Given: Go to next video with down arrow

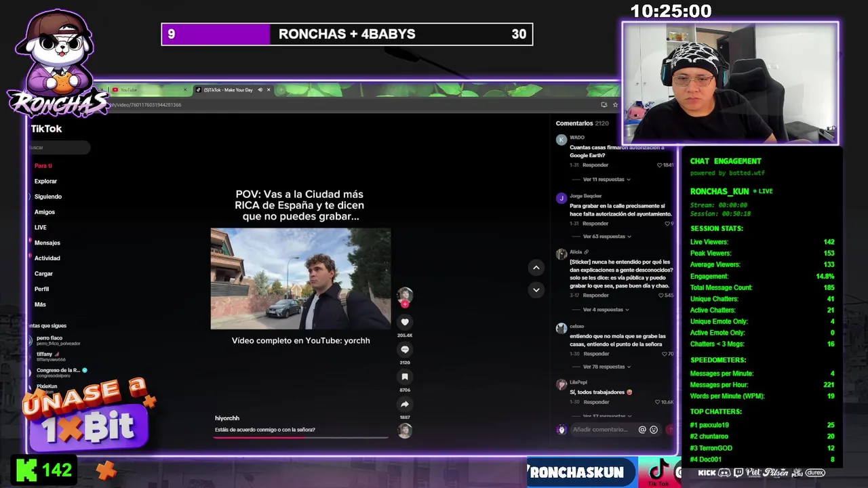Looking at the screenshot, I should [x=536, y=289].
